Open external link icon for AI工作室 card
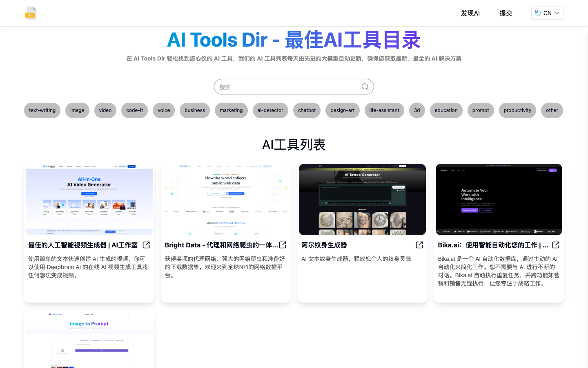Image resolution: width=588 pixels, height=368 pixels. pos(146,245)
